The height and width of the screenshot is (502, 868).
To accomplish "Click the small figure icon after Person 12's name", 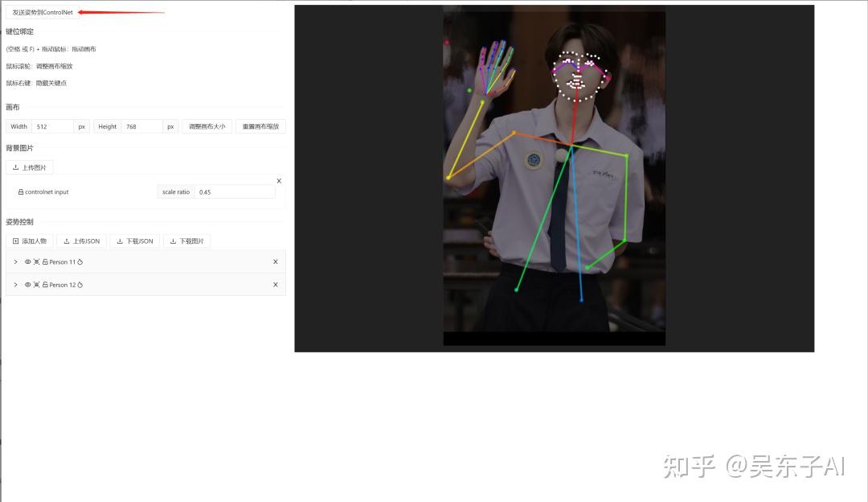I will (80, 284).
